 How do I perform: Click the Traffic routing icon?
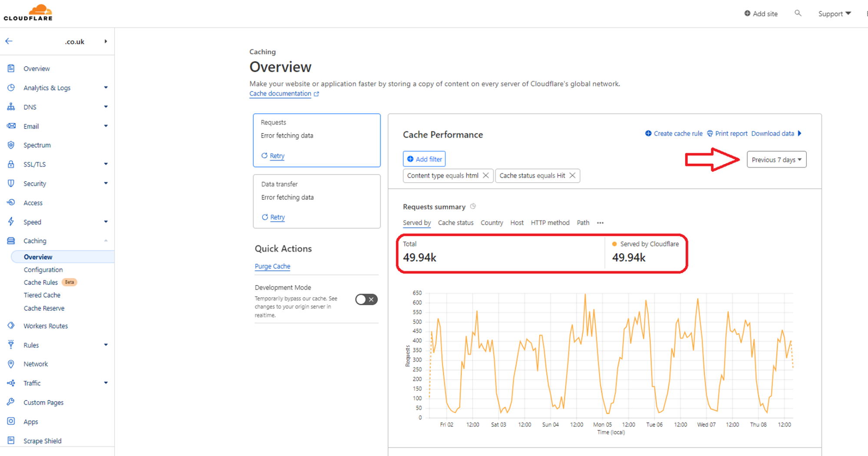pos(11,383)
